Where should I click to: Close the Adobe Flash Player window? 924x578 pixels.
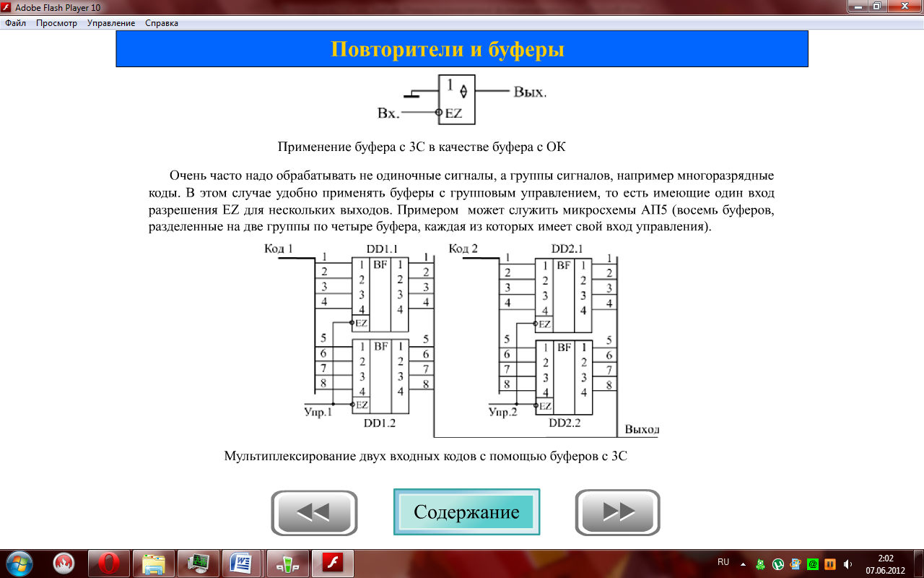point(904,7)
